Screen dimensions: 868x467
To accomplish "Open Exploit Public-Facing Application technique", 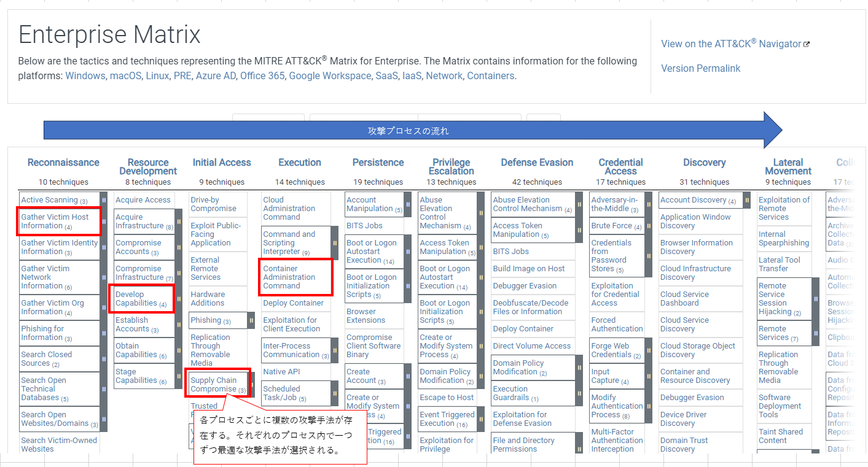I will [x=216, y=234].
